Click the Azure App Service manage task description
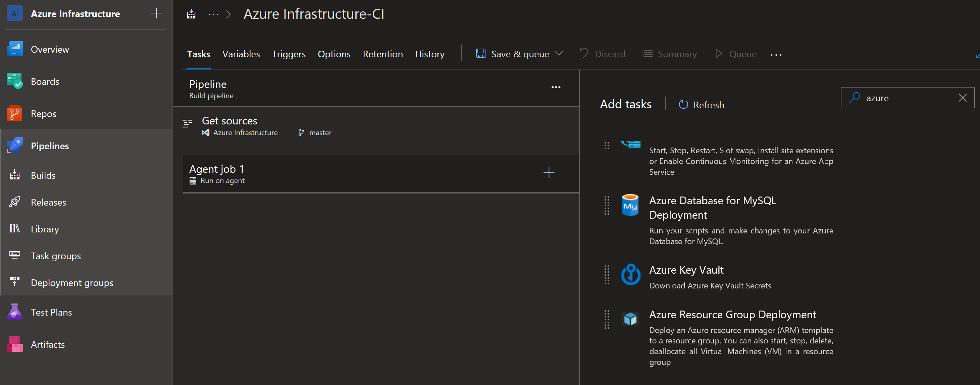Screen dimensions: 980x385 (741, 161)
